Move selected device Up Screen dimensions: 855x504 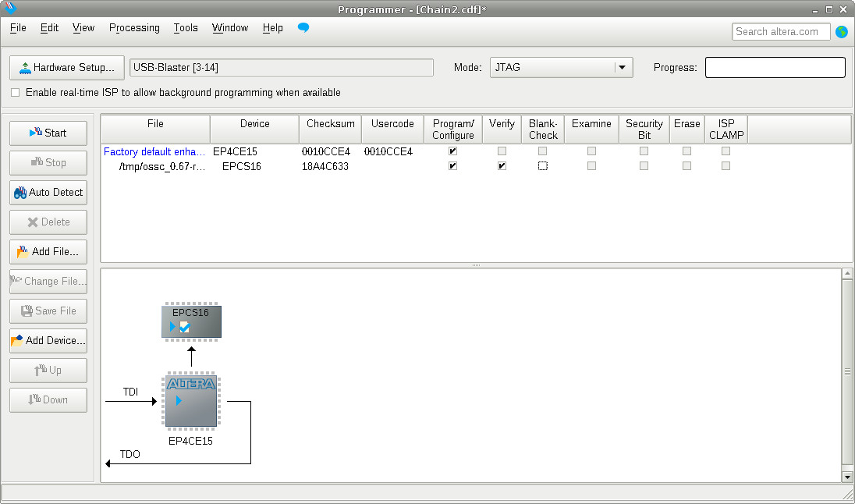48,371
